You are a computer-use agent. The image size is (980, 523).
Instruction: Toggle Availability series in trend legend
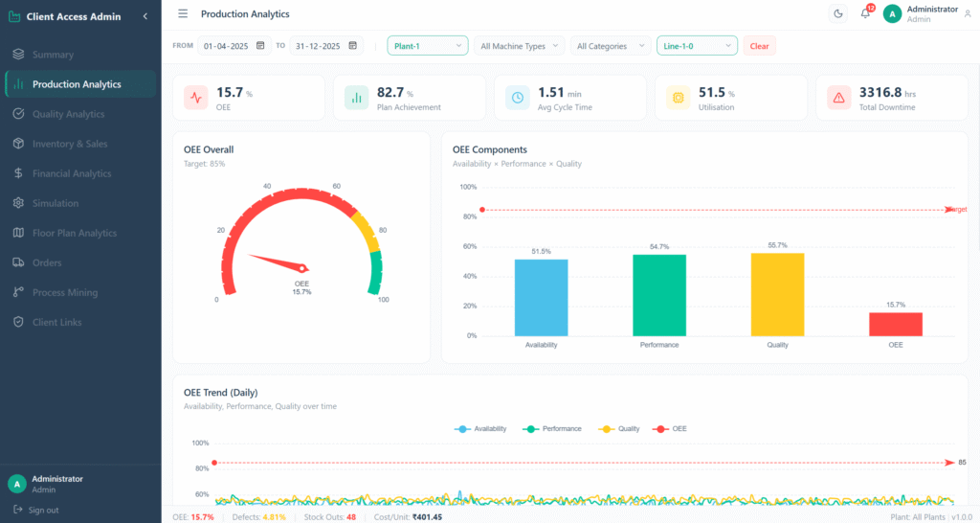click(x=480, y=428)
